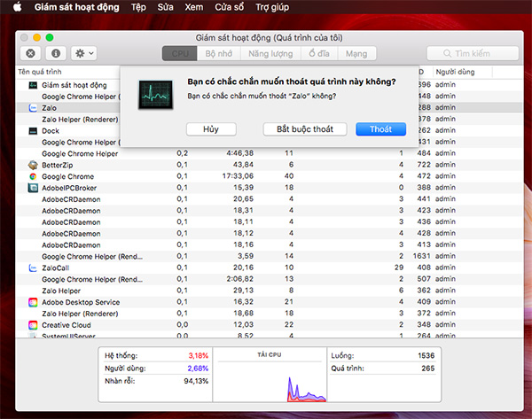Open the Sửa menu
532x419 pixels.
coord(165,7)
